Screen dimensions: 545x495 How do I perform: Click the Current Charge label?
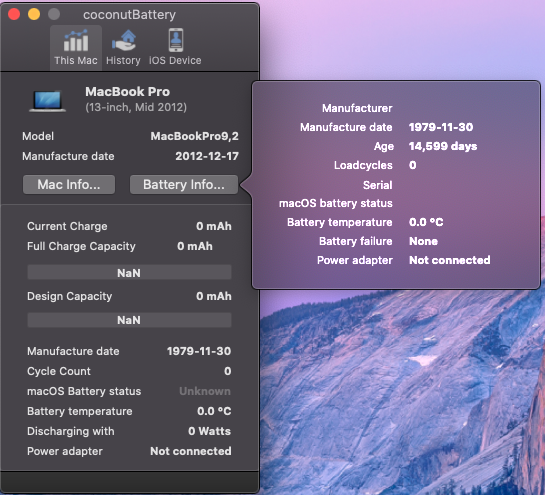tap(67, 226)
